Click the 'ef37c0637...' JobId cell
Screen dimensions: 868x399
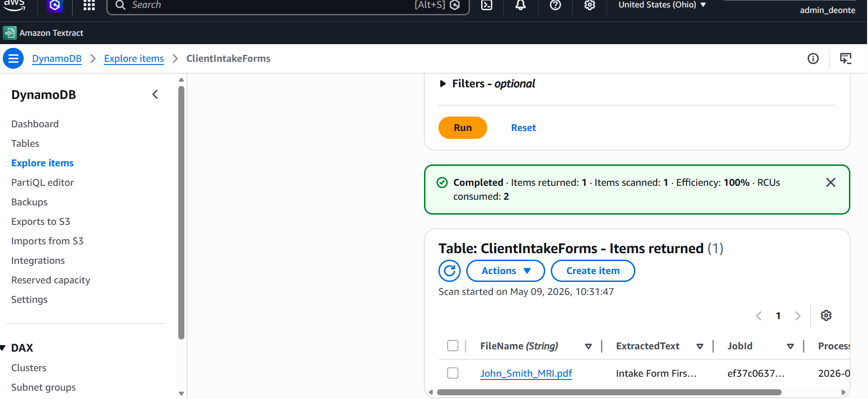(756, 373)
